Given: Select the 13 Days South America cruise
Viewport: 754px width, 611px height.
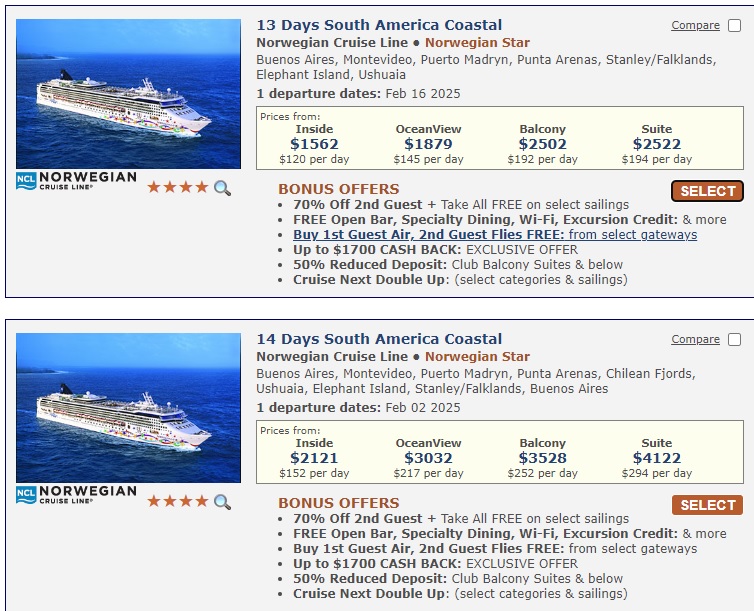Looking at the screenshot, I should coord(707,191).
